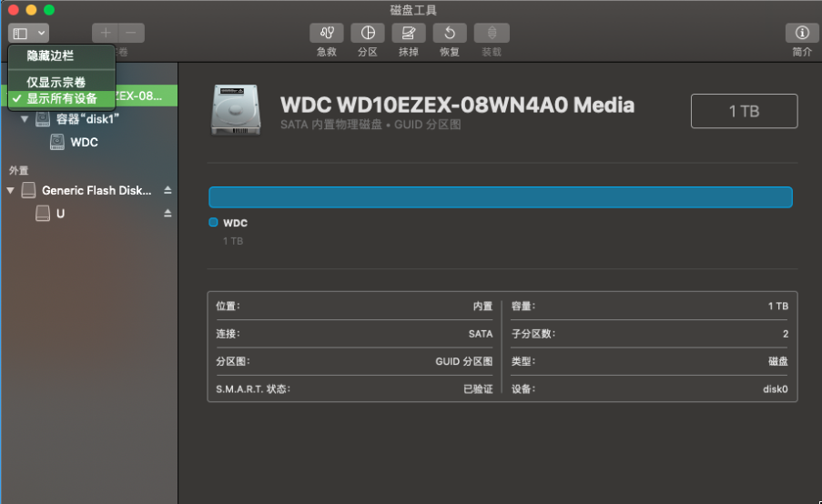
Task: Open the Partition (分区) tool
Action: (x=368, y=33)
